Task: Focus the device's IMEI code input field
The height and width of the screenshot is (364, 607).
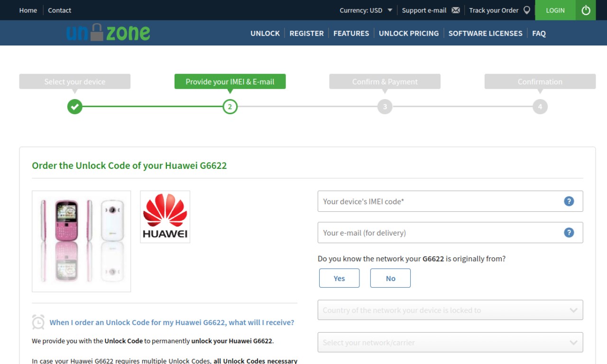Action: pos(450,201)
